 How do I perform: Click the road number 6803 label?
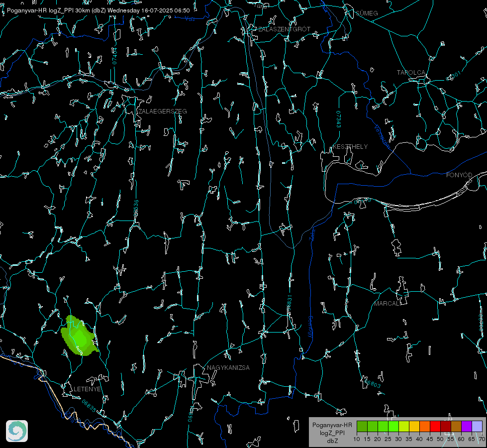372,384
